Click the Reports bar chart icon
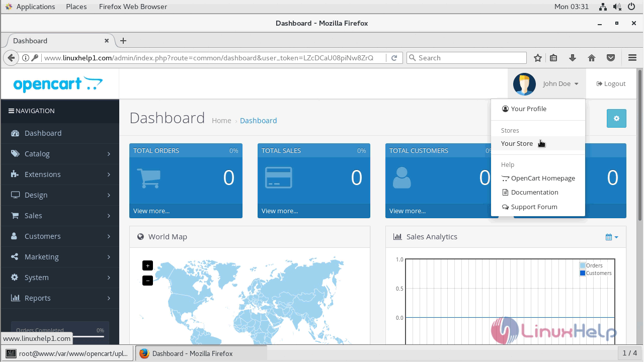This screenshot has height=362, width=644. click(15, 298)
